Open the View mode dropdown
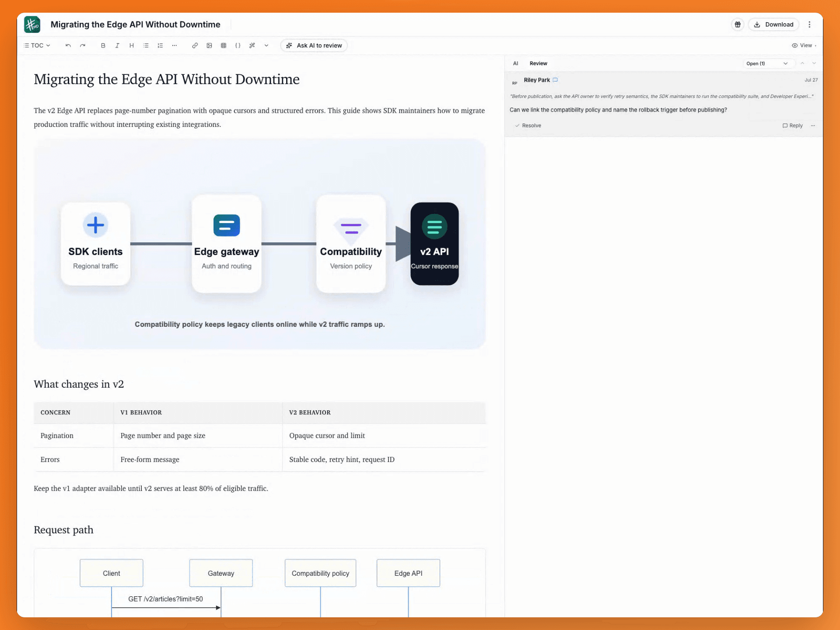This screenshot has width=840, height=630. [804, 45]
